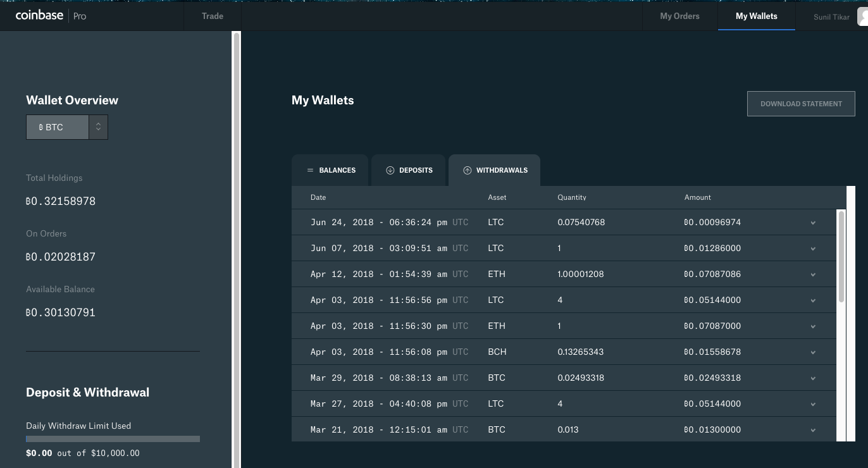Click the Asset column header
The height and width of the screenshot is (468, 868).
(x=497, y=197)
